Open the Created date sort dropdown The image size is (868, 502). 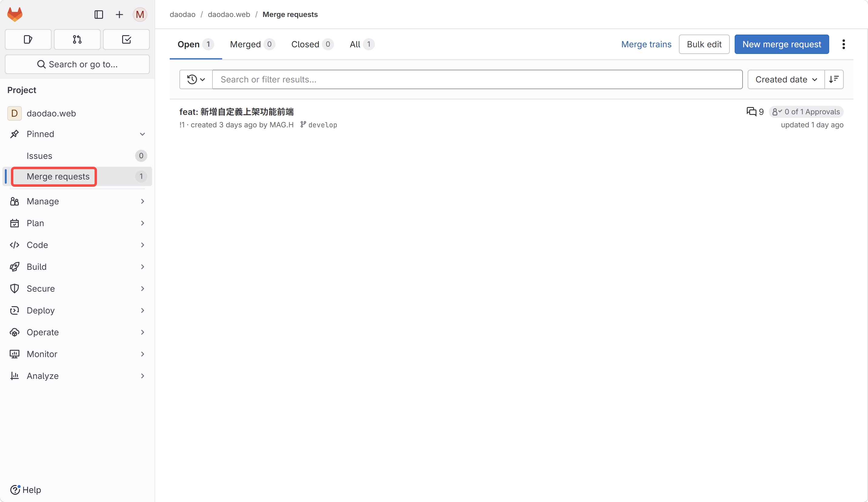(x=786, y=80)
